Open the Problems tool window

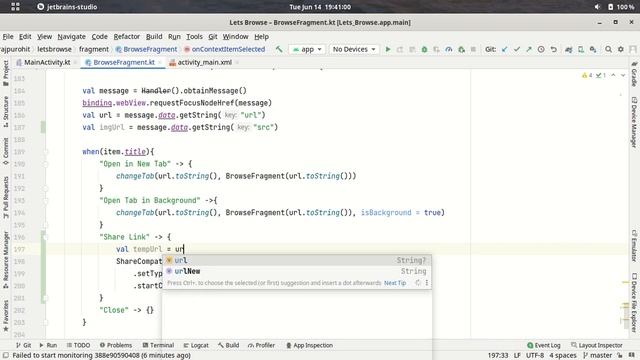click(116, 345)
